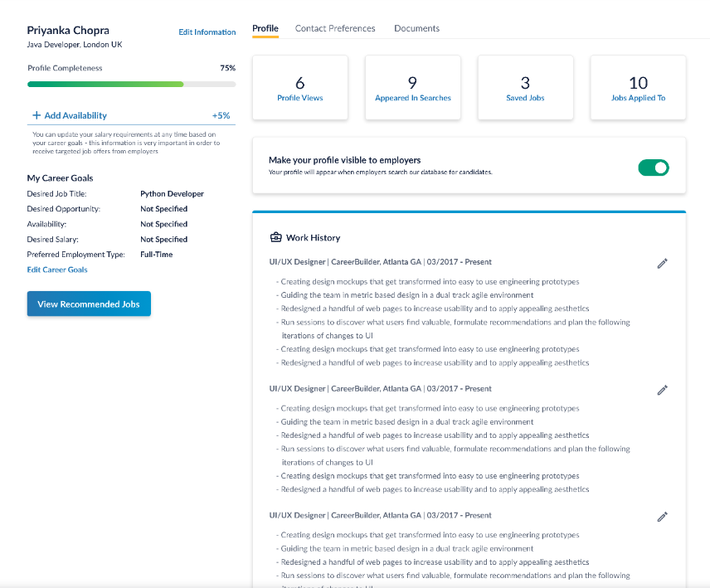Viewport: 710px width, 588px height.
Task: Click the Add Availability link
Action: pyautogui.click(x=75, y=116)
